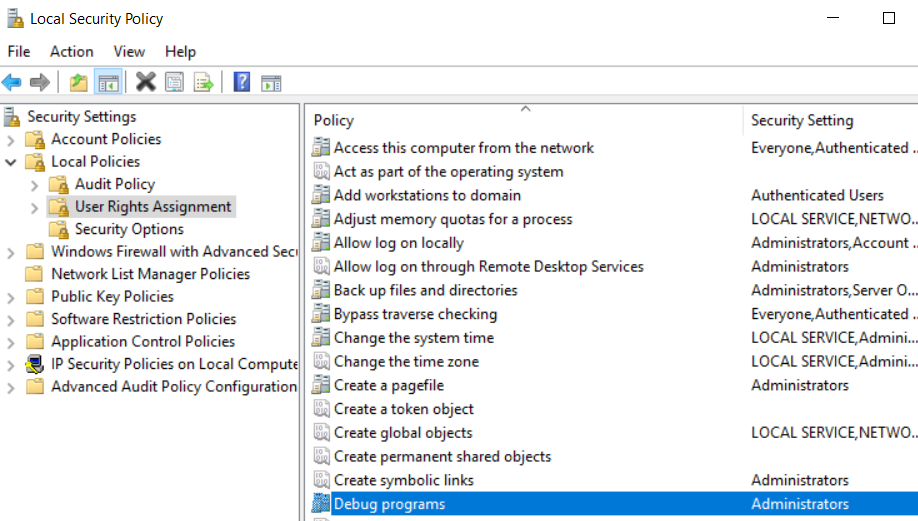Select "Allow log on locally" policy
This screenshot has height=521, width=918.
pyautogui.click(x=398, y=243)
